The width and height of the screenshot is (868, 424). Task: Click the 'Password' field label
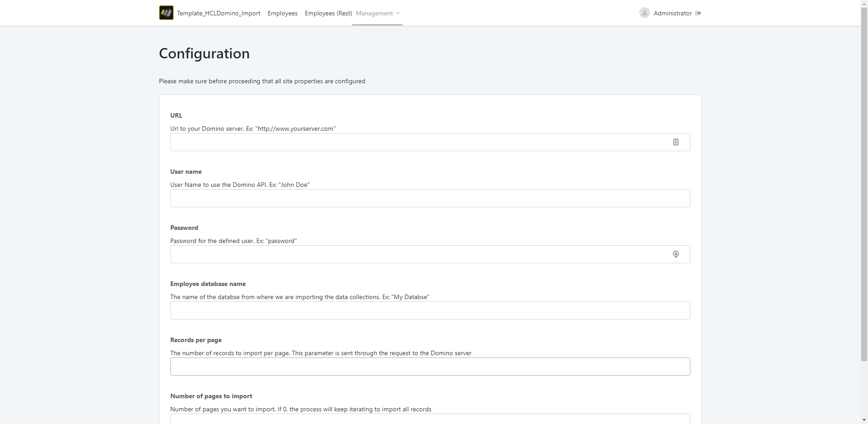[x=184, y=228]
